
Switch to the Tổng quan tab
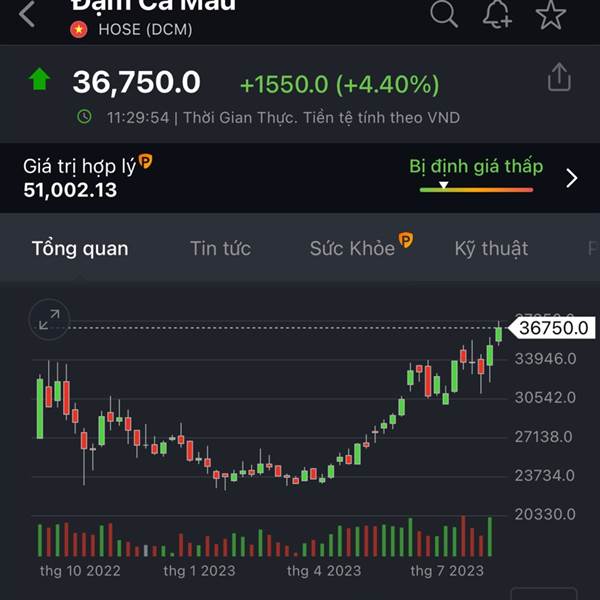80,248
